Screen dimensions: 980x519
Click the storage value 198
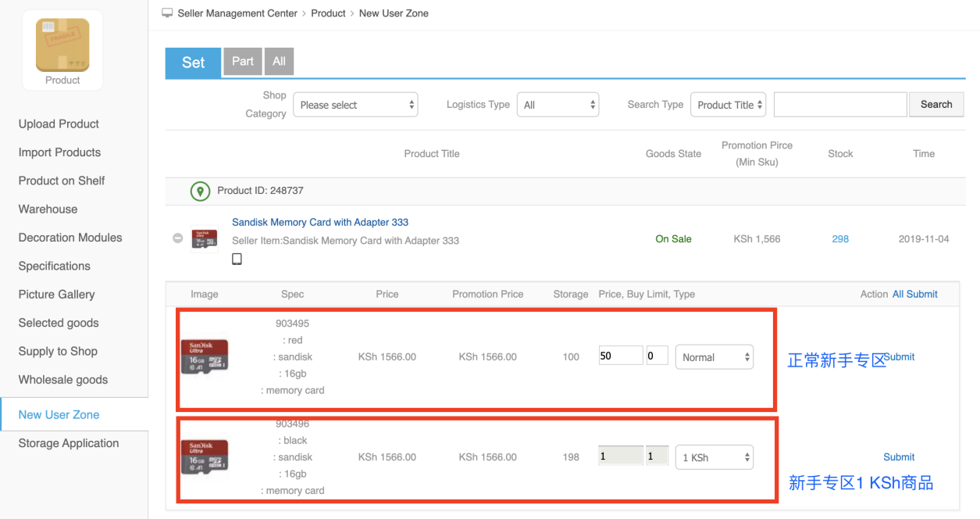pyautogui.click(x=571, y=457)
